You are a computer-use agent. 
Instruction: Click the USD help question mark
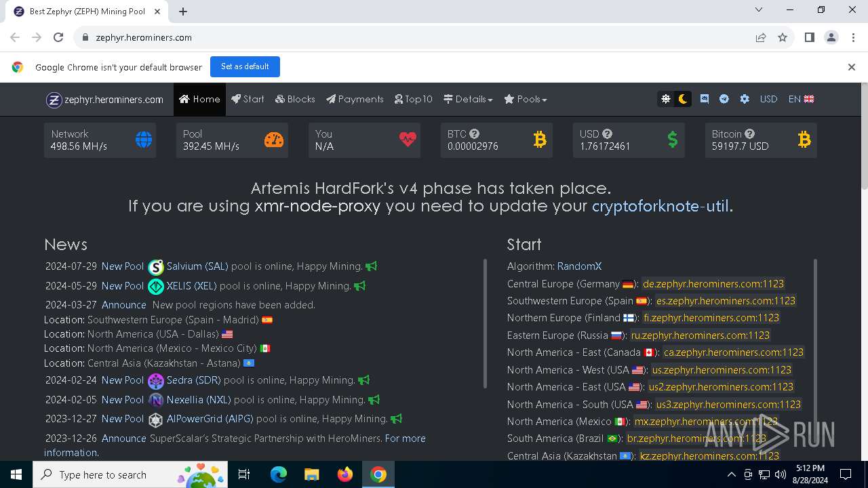(607, 134)
